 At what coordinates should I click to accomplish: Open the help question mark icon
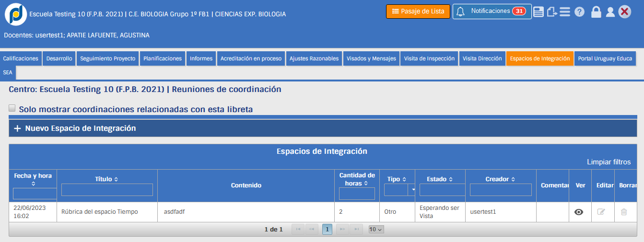(579, 12)
